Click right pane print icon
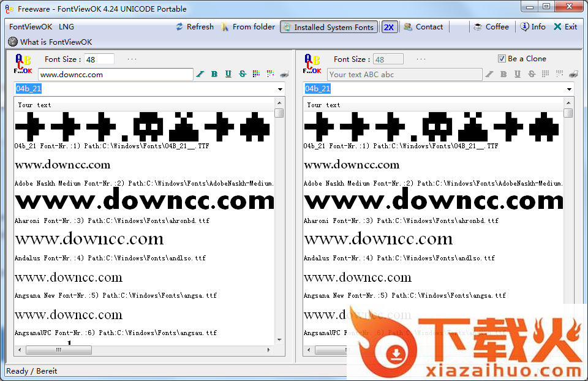Viewport: 588px width, 381px height. 574,74
